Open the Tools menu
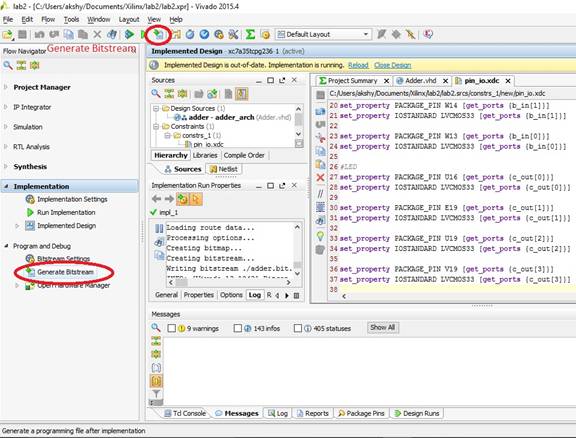576x438 pixels. 71,19
